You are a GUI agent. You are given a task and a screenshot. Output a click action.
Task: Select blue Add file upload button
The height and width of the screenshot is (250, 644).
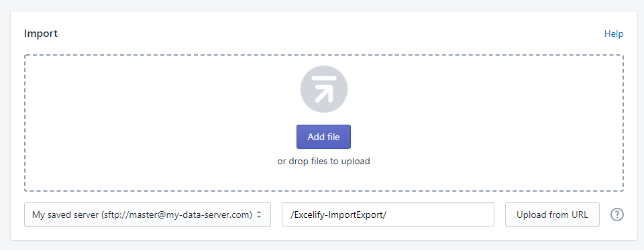point(323,137)
